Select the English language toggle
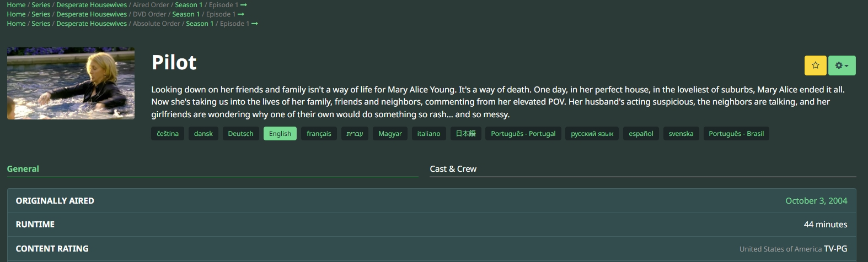Viewport: 868px width, 262px height. [x=280, y=134]
